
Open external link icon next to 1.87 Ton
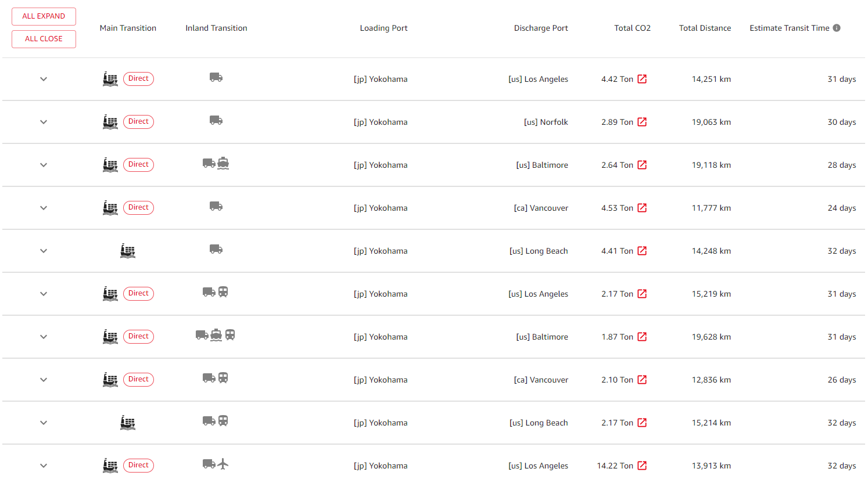click(x=642, y=337)
